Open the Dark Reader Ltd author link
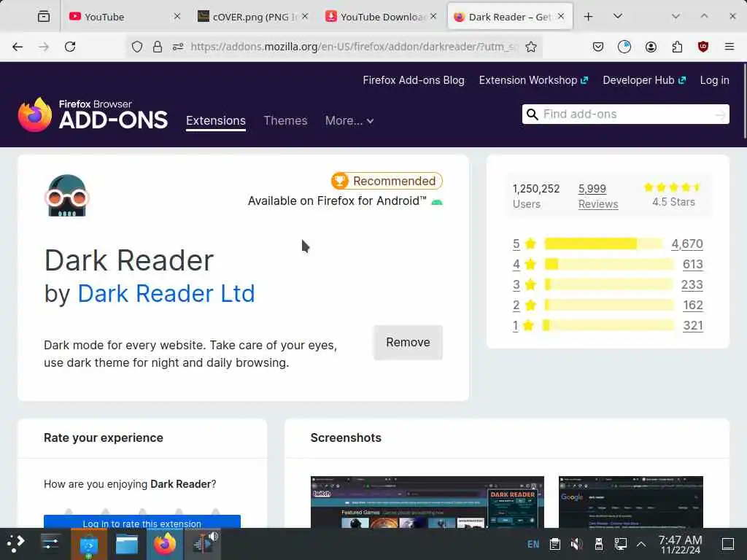Screen dimensions: 747x560 point(166,293)
